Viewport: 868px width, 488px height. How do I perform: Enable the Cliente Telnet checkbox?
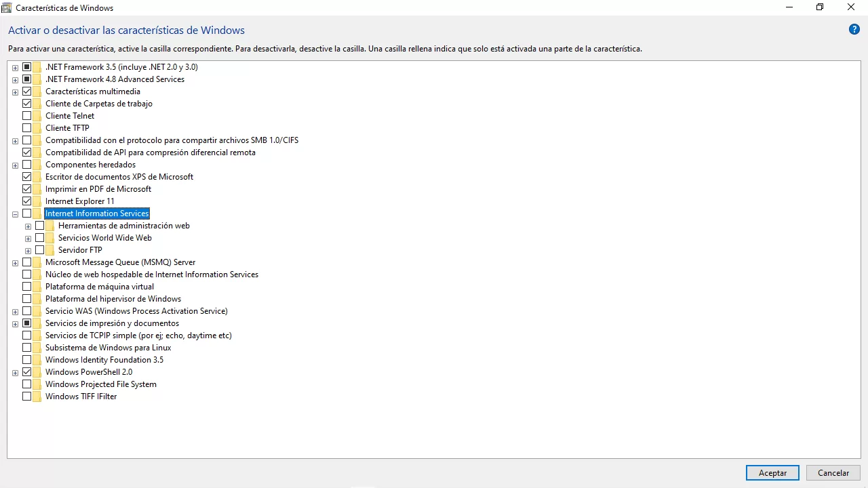pos(27,116)
